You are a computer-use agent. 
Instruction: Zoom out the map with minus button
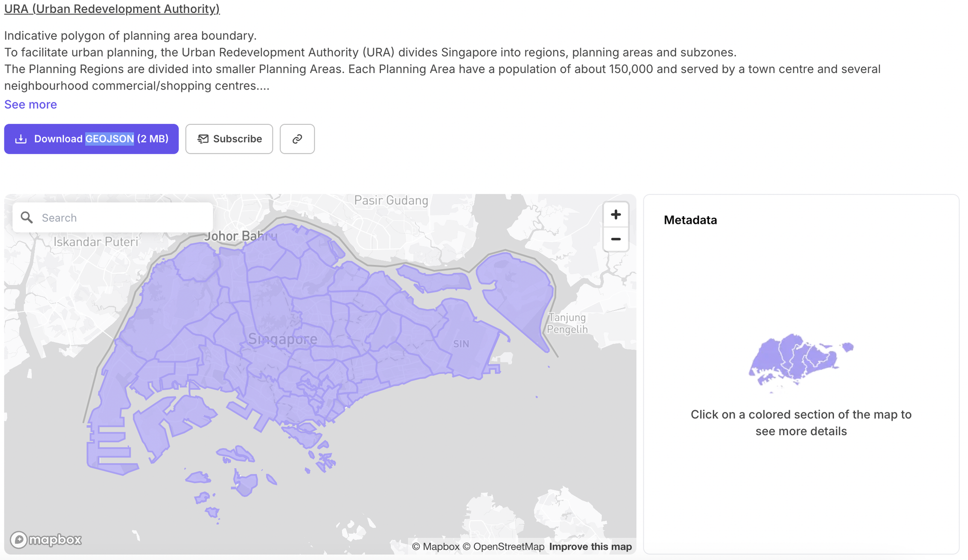[616, 239]
